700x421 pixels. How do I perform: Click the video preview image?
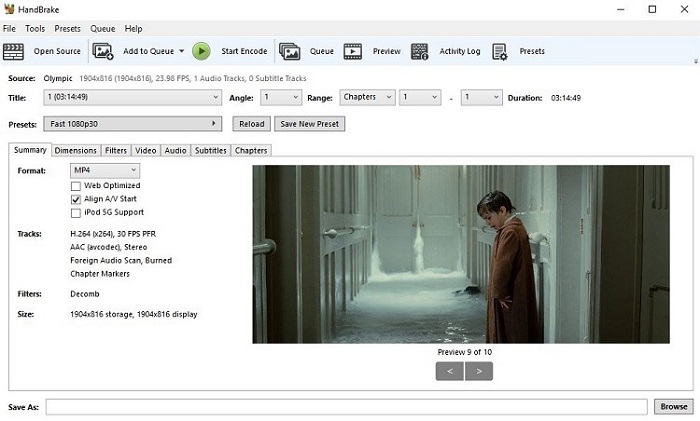tap(461, 254)
